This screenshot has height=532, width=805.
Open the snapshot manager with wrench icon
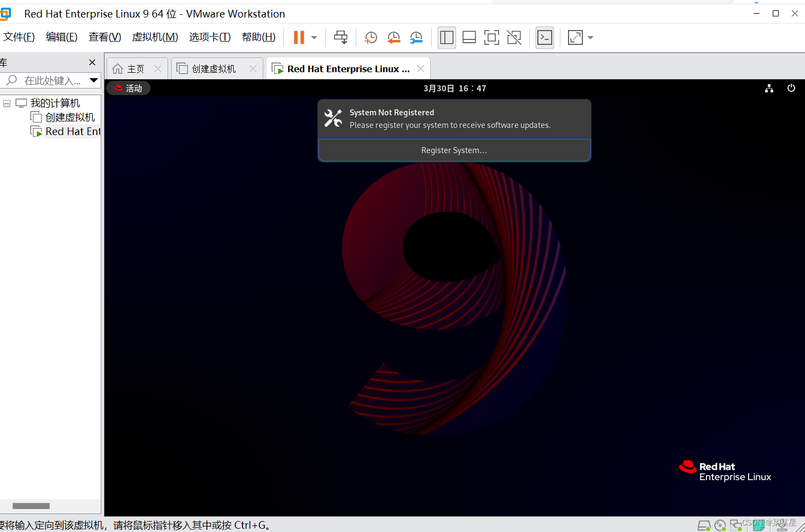pos(416,37)
